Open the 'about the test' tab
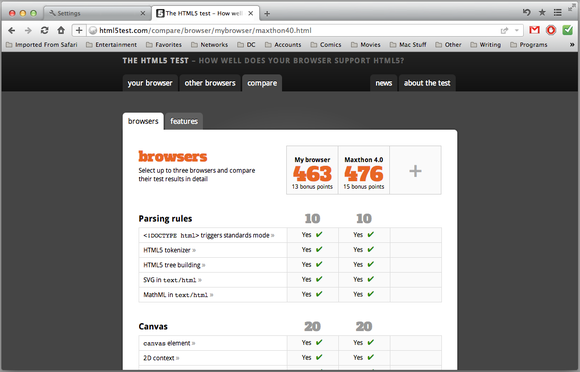 (x=427, y=83)
